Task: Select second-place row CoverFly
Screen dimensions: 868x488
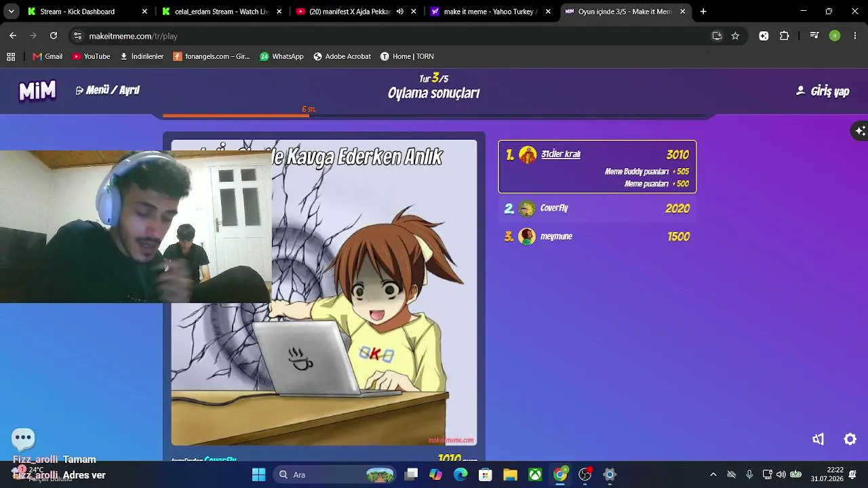Action: tap(597, 209)
